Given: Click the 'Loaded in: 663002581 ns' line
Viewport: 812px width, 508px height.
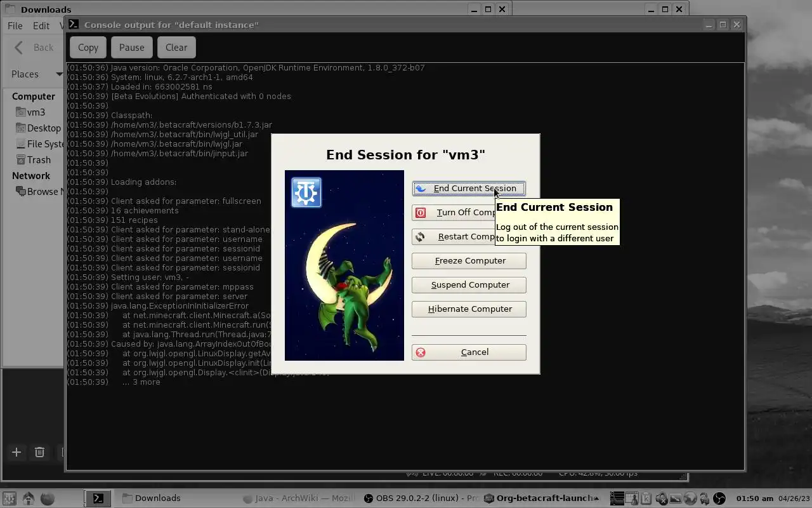Looking at the screenshot, I should tap(140, 87).
